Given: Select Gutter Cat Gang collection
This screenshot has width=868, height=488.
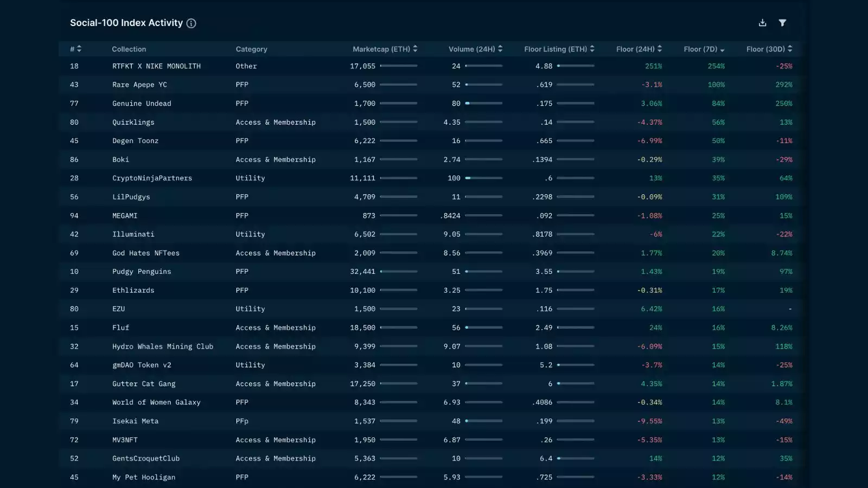Looking at the screenshot, I should (144, 384).
